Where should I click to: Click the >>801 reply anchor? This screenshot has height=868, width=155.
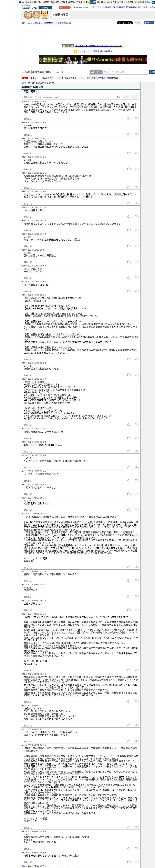[27, 160]
